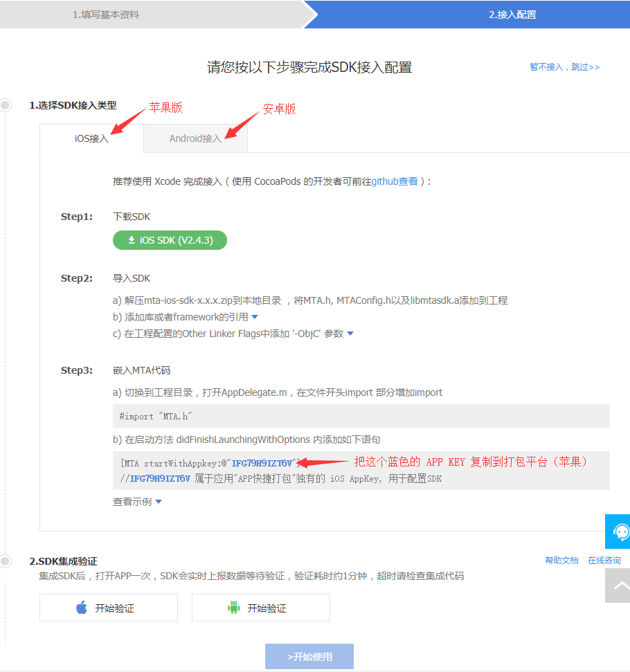Go back to step 1.填写基本资料
This screenshot has height=672, width=630.
[106, 15]
